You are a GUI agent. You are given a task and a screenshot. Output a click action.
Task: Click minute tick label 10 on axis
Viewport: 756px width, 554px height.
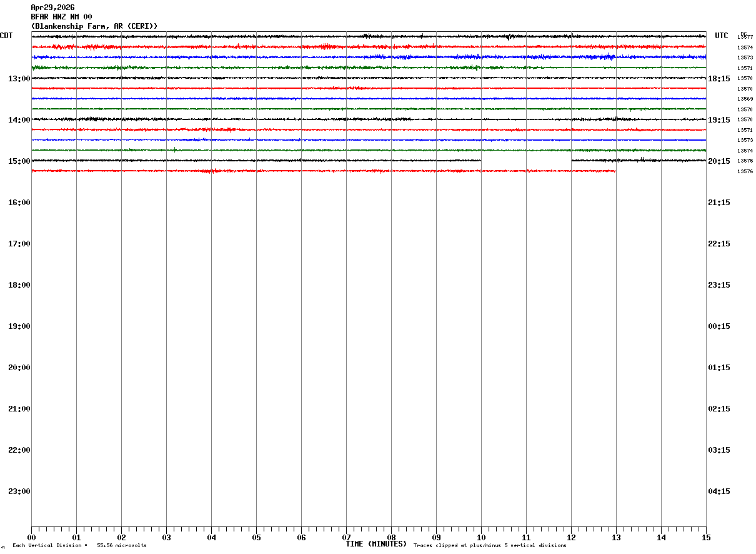[x=481, y=538]
